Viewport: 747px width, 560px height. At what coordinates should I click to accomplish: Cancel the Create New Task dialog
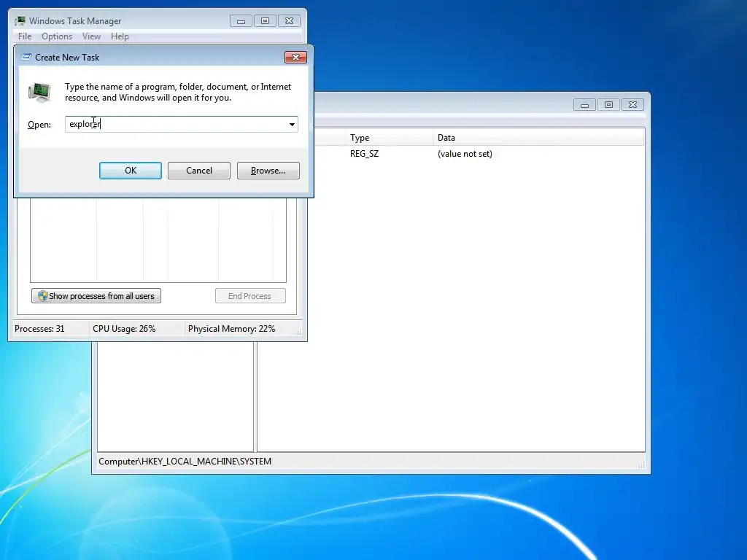click(x=199, y=171)
